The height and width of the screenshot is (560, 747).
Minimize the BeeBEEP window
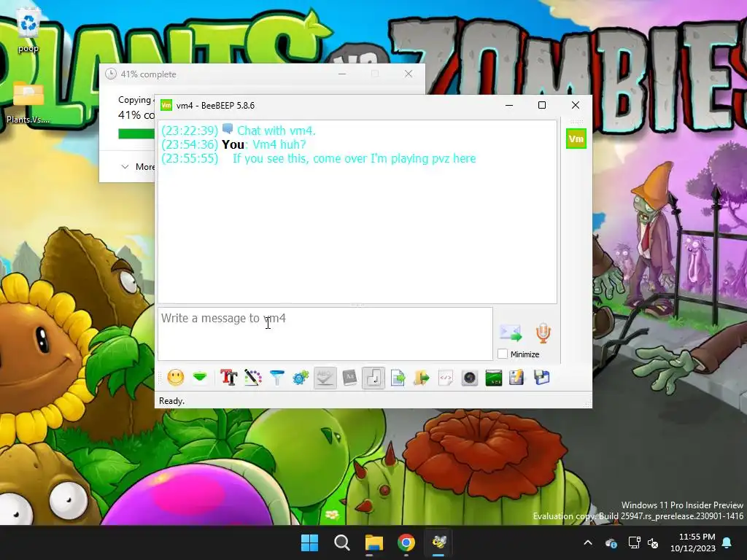[x=509, y=105]
